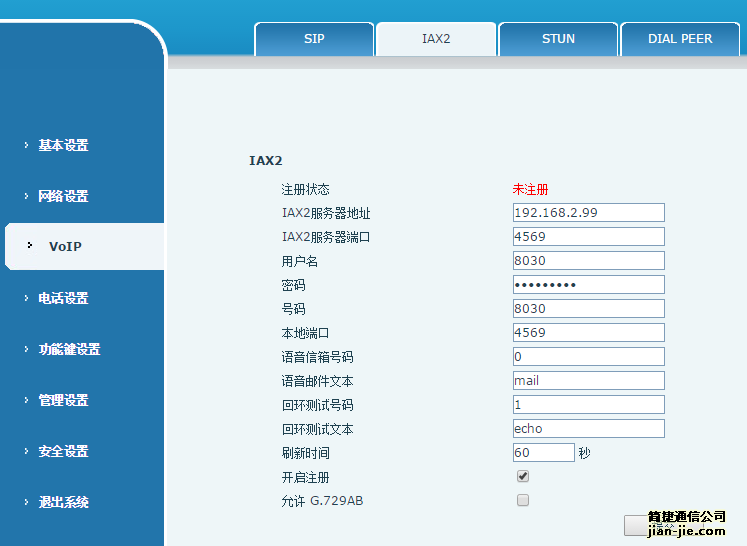The height and width of the screenshot is (546, 747).
Task: Open the STUN tab
Action: (x=558, y=39)
